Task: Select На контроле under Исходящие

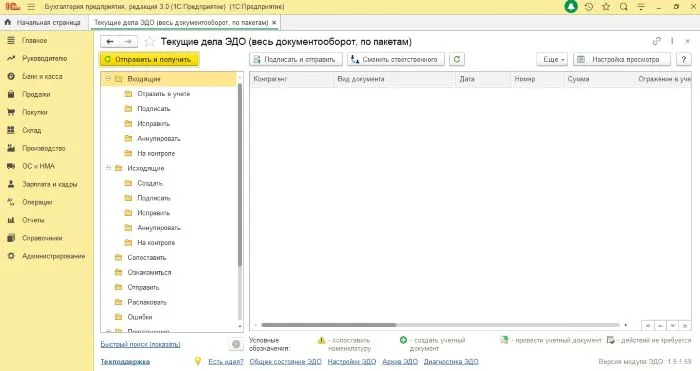Action: click(156, 242)
